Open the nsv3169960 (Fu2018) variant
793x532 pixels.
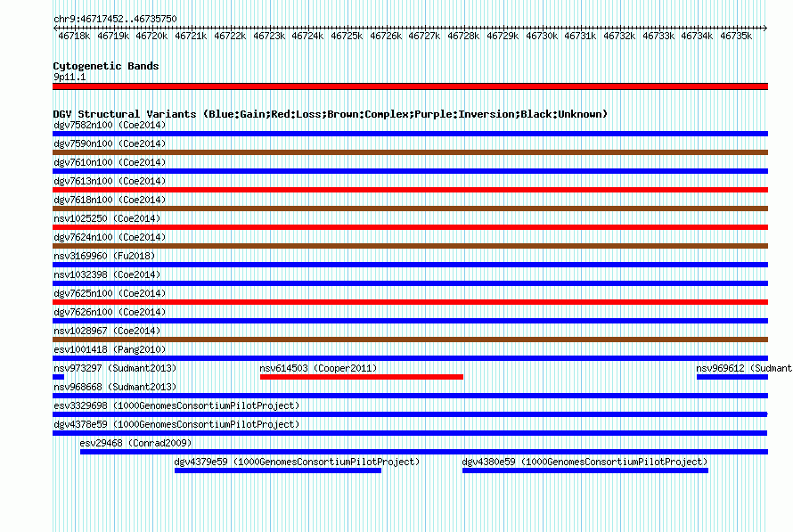(x=104, y=256)
